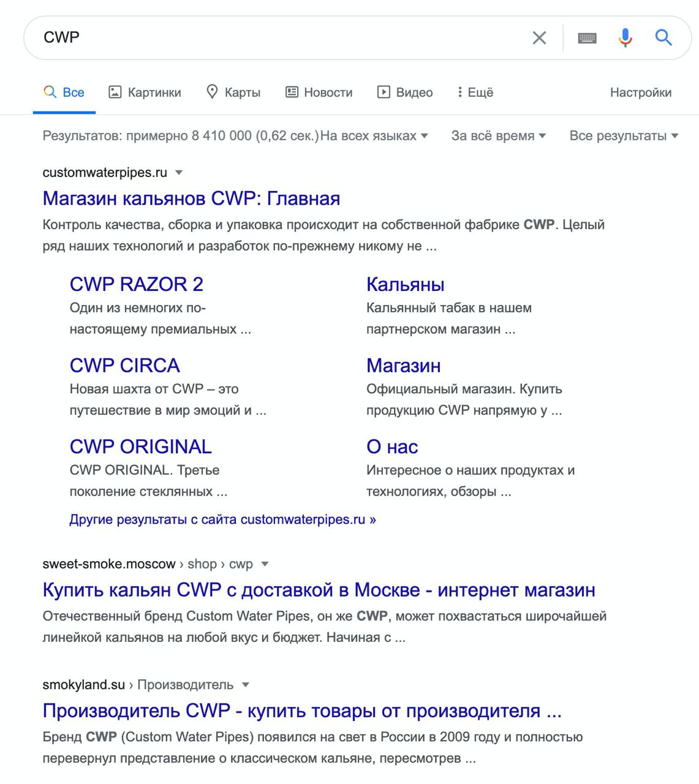Click the Контроль качества, сборка и упаковка snippet
Viewport: 699px width, 784px height.
click(x=323, y=235)
